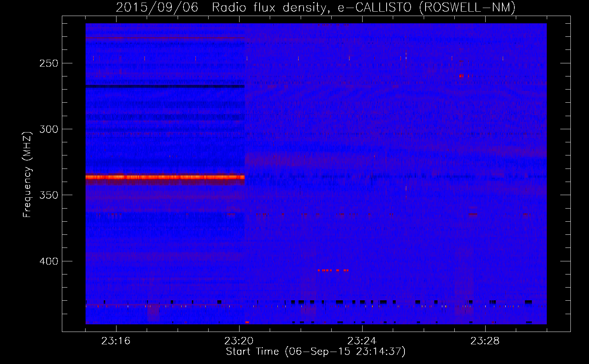Click the 23:24 time tick label

click(x=362, y=341)
